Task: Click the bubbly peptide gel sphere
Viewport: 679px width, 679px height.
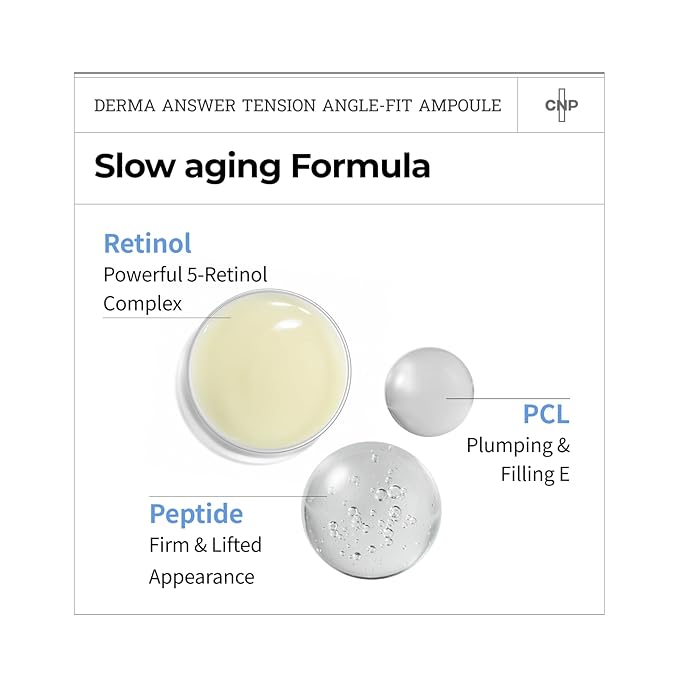Action: (369, 512)
